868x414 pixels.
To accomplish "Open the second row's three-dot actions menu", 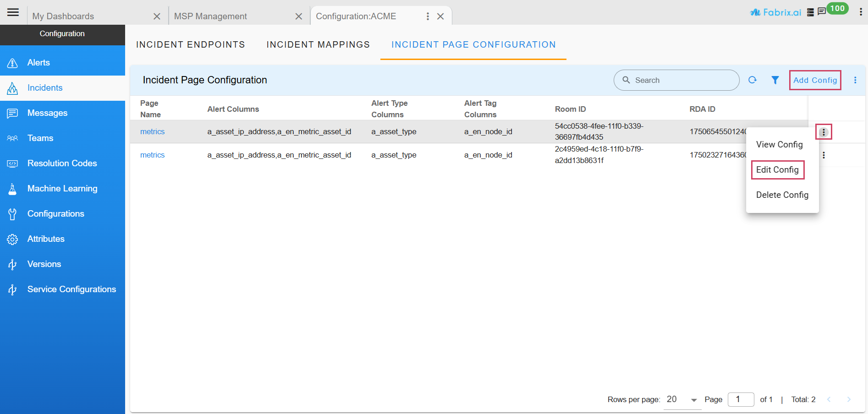I will [x=824, y=155].
